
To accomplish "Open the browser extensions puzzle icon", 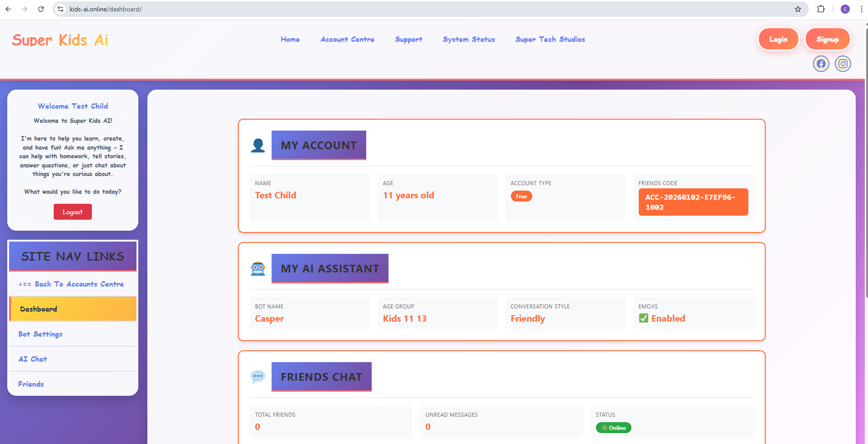I will coord(821,9).
